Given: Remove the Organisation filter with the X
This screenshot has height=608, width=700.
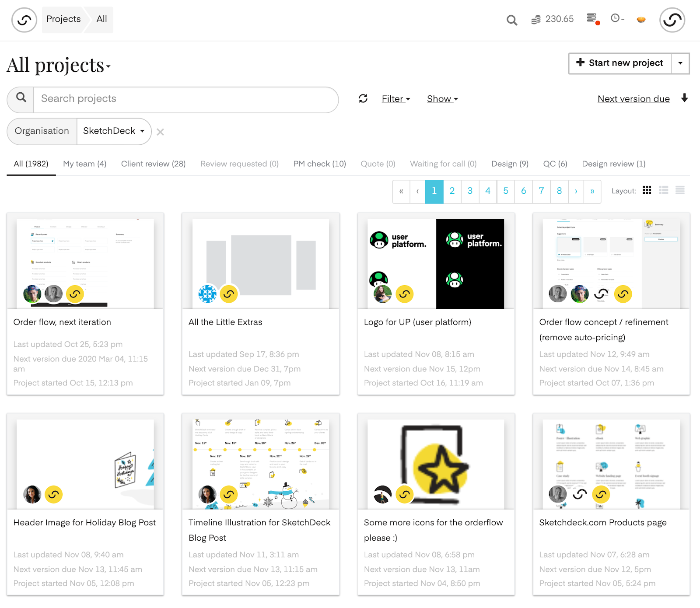Looking at the screenshot, I should (x=161, y=132).
